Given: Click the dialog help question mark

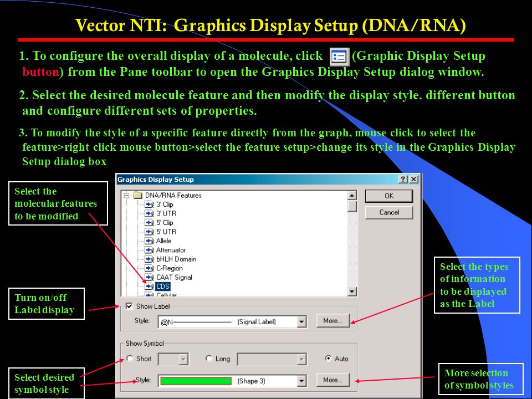Looking at the screenshot, I should 403,180.
